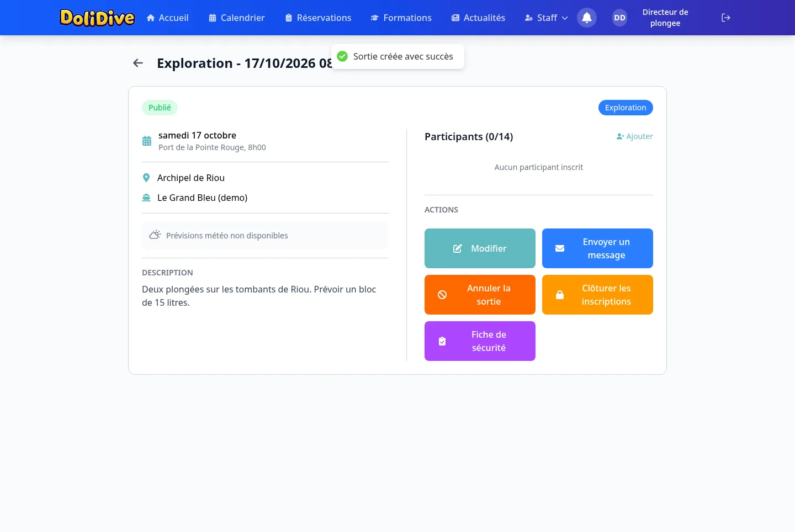Viewport: 795px width, 532px height.
Task: Open the Actualités page
Action: (478, 18)
